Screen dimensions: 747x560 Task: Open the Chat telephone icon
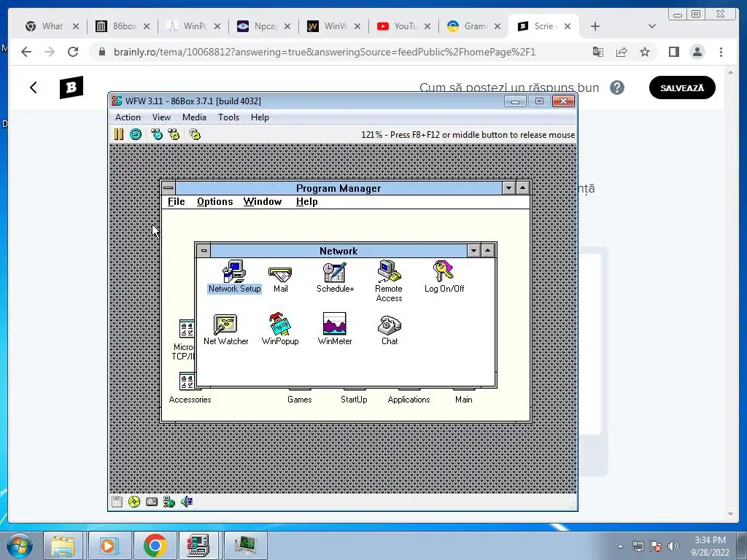(390, 330)
